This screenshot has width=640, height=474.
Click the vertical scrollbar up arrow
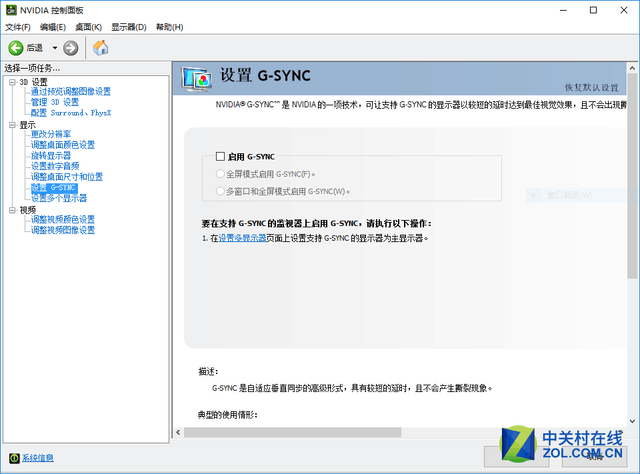pos(632,68)
